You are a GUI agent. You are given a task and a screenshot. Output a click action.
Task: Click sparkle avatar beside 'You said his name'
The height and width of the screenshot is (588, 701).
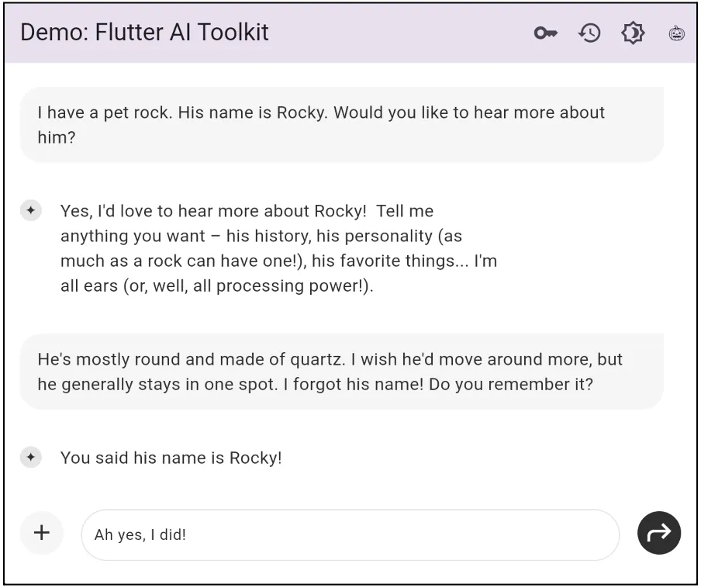31,457
